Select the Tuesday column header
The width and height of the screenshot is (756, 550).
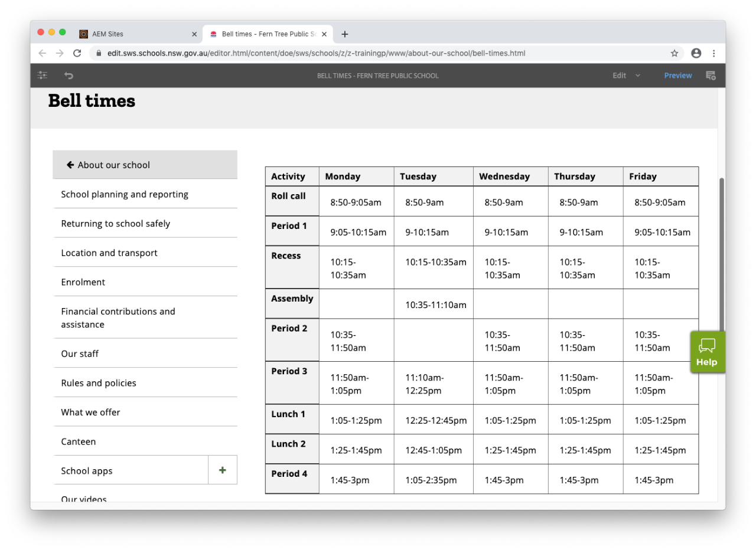pos(434,176)
